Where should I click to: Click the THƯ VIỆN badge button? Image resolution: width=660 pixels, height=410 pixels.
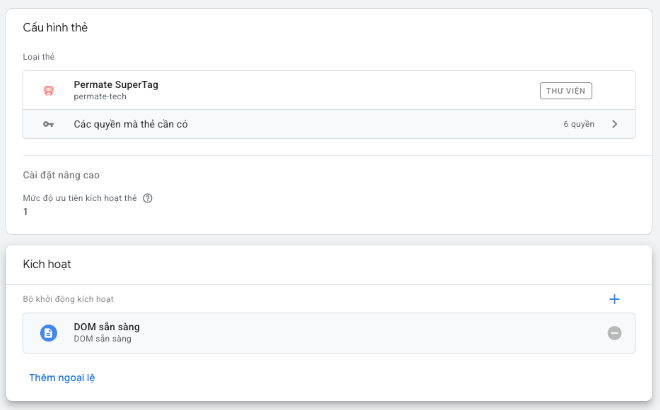(566, 91)
